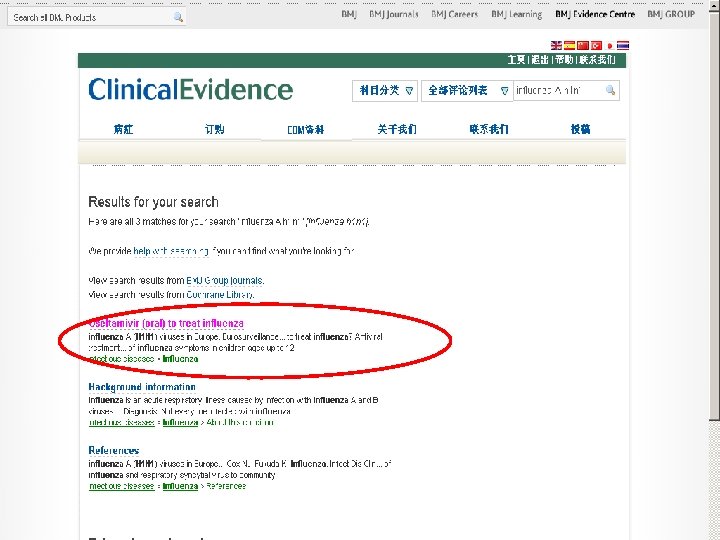720x540 pixels.
Task: Select the Spanish flag language icon
Action: pos(569,45)
